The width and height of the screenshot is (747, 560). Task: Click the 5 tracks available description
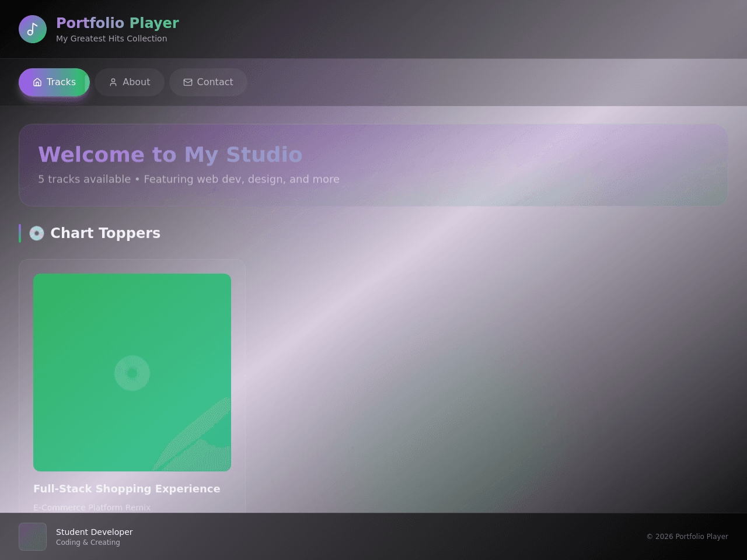click(x=189, y=179)
